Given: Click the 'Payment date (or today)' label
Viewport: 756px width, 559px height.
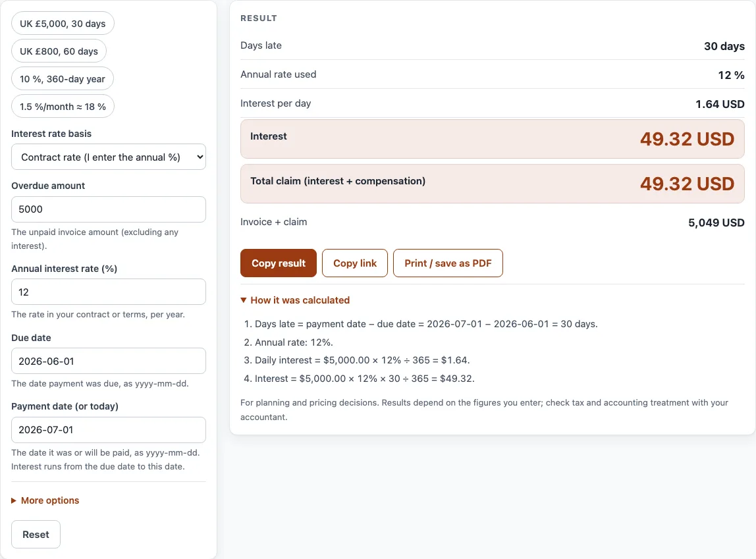Looking at the screenshot, I should click(x=65, y=406).
